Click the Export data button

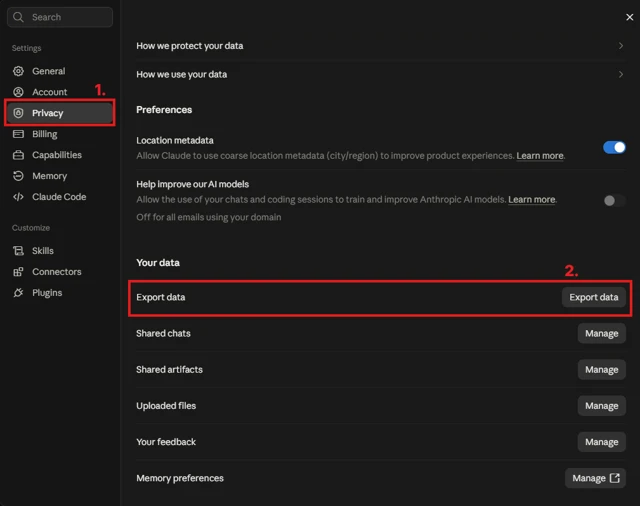(x=593, y=297)
